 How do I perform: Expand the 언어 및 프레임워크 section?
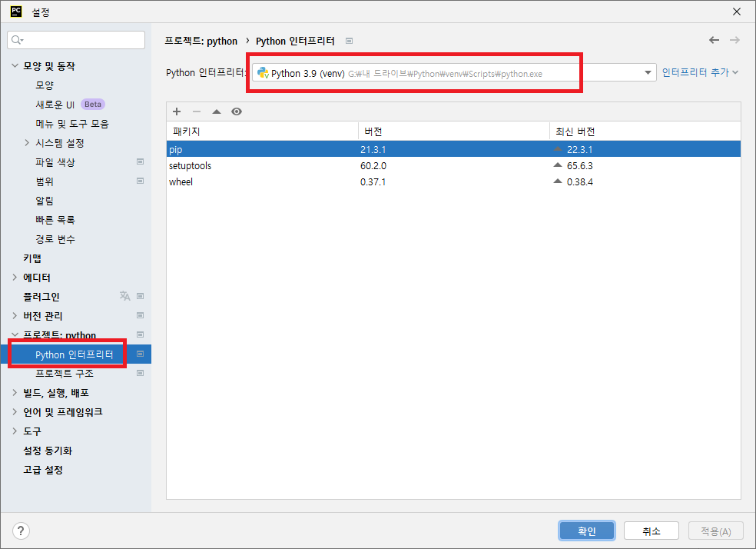pyautogui.click(x=15, y=412)
